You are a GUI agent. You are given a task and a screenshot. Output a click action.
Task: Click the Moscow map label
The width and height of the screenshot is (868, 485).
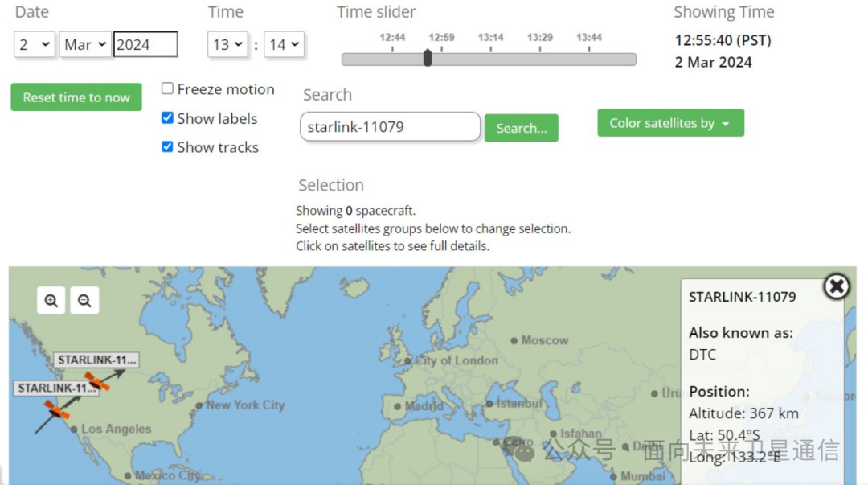tap(545, 340)
